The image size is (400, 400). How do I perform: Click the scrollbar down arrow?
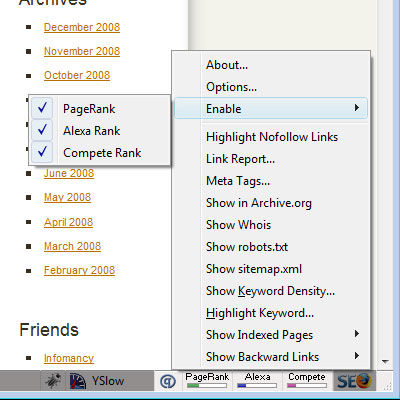pyautogui.click(x=385, y=361)
